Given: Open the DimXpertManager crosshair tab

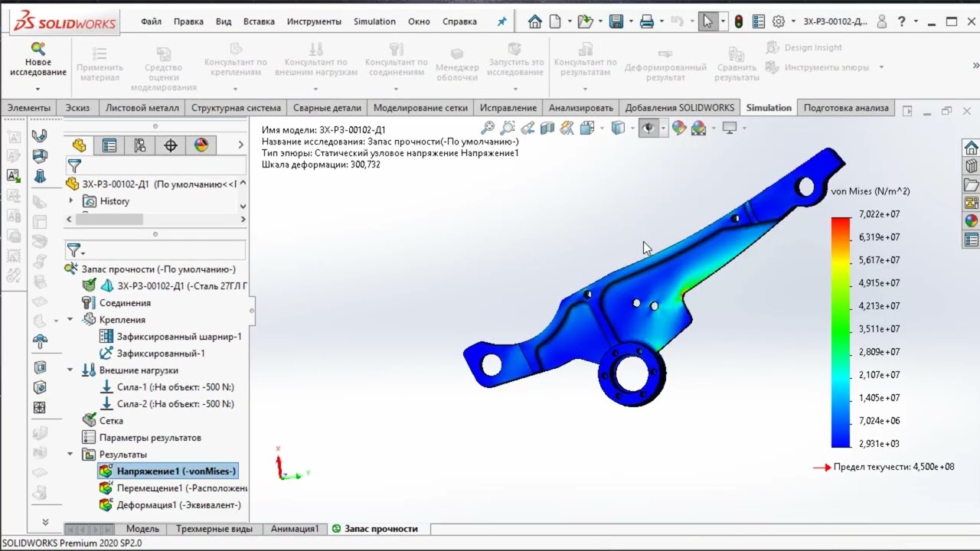Looking at the screenshot, I should pos(171,145).
